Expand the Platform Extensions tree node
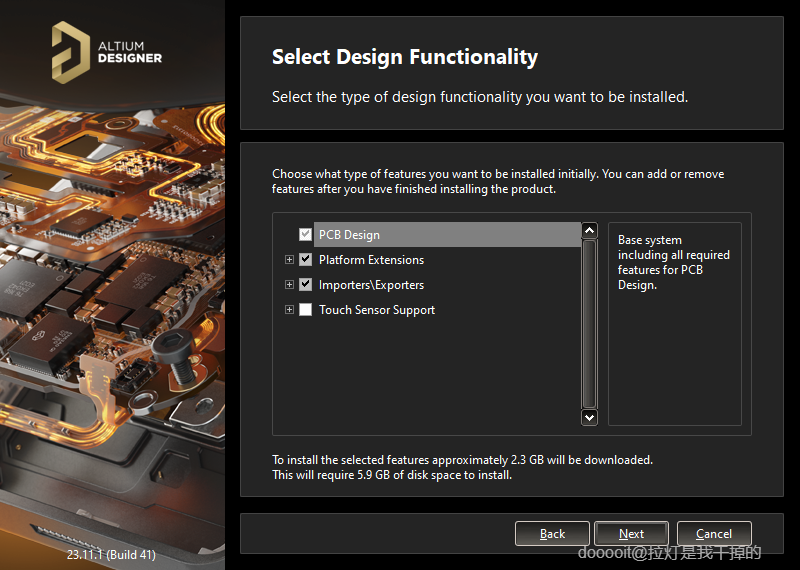Image resolution: width=800 pixels, height=570 pixels. tap(290, 260)
